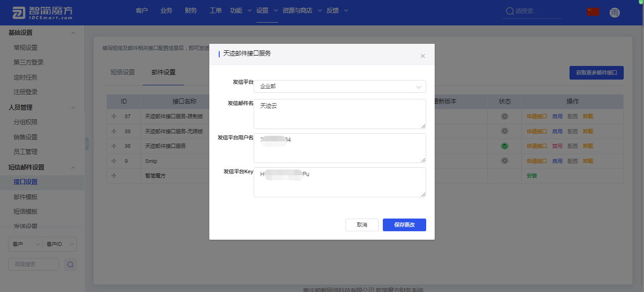The image size is (644, 292).
Task: Switch to the 短信设置 tab
Action: pos(123,73)
